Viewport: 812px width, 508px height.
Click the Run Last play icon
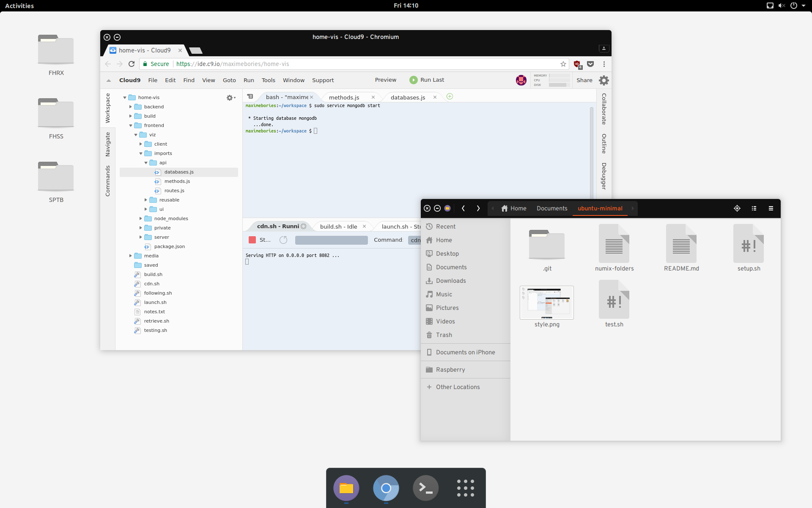(x=413, y=80)
